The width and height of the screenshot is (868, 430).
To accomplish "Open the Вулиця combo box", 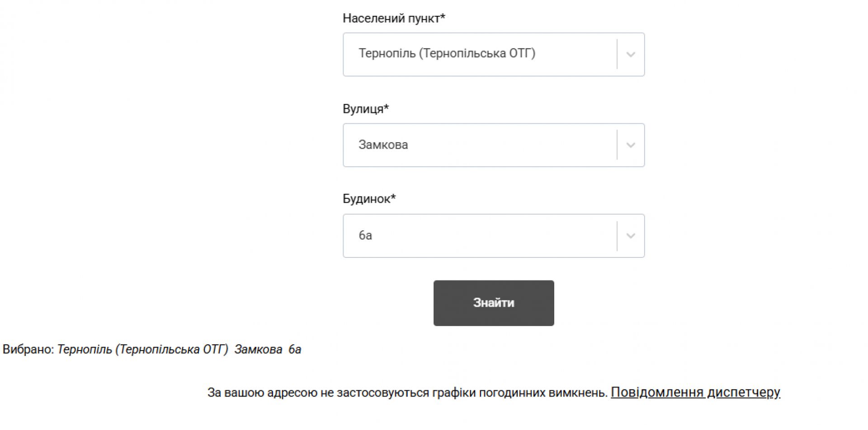I will coord(479,145).
